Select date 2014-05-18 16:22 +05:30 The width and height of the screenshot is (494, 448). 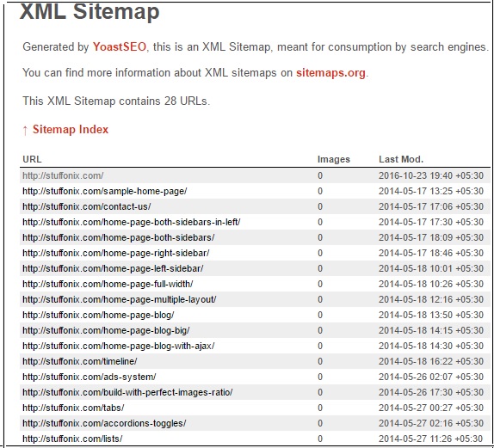point(431,361)
